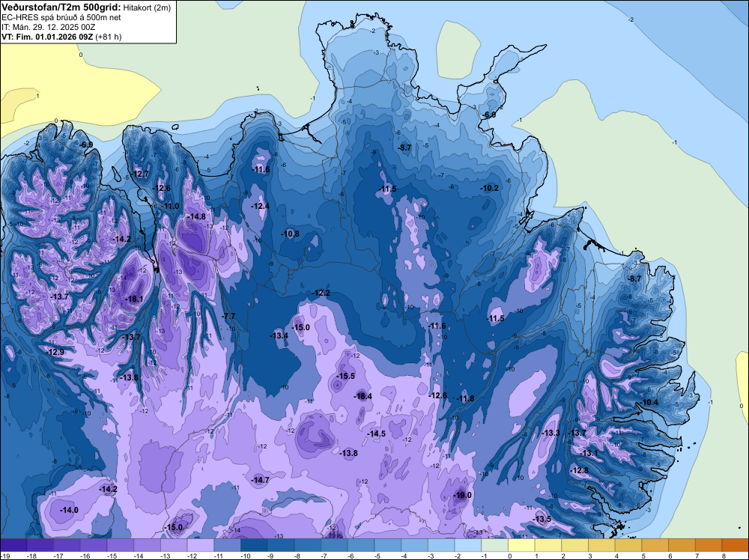749x560 pixels.
Task: Click the valid time "VT: Fim. 01.01.2026 09Z"
Action: coord(47,37)
